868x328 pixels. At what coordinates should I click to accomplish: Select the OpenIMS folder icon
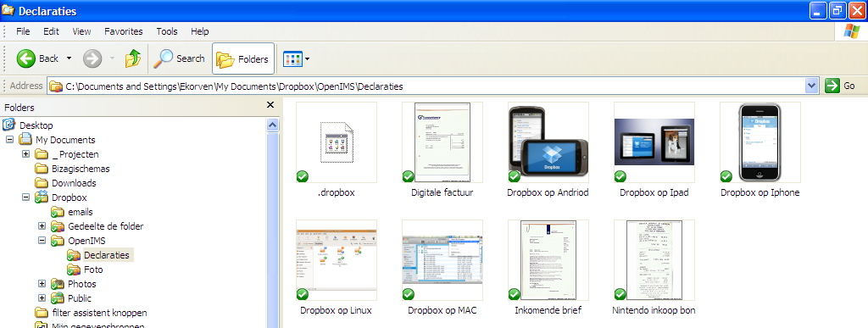point(58,241)
